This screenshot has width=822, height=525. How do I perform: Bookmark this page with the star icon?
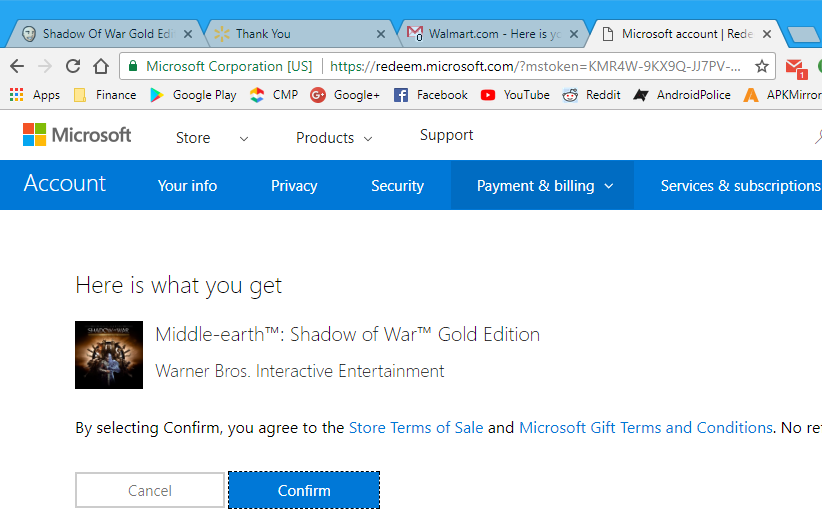pos(762,66)
